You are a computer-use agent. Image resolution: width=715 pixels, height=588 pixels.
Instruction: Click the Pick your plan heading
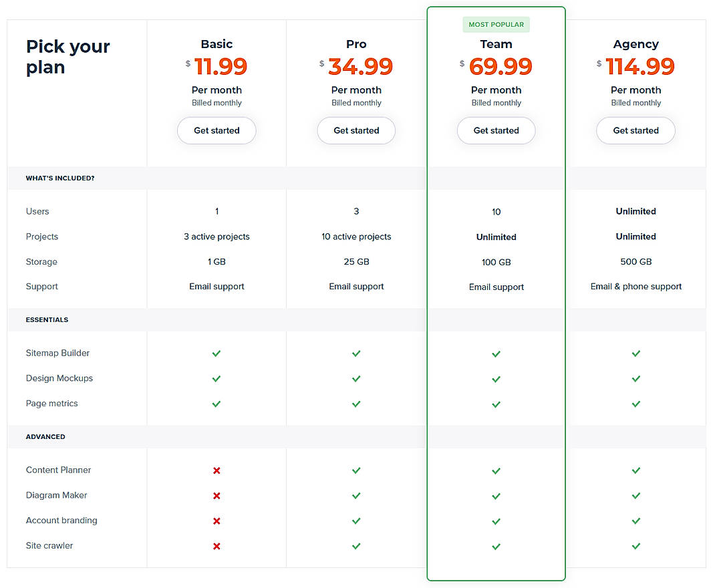[x=68, y=57]
